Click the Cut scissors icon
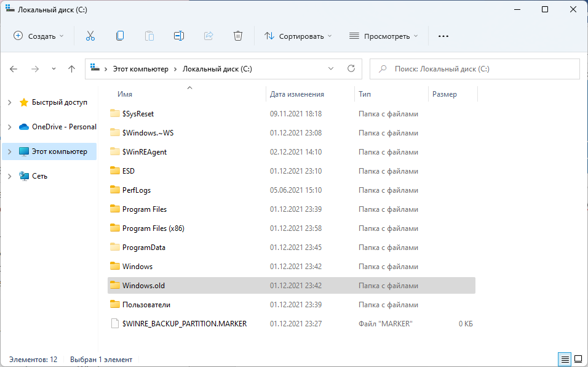The height and width of the screenshot is (367, 588). [90, 36]
